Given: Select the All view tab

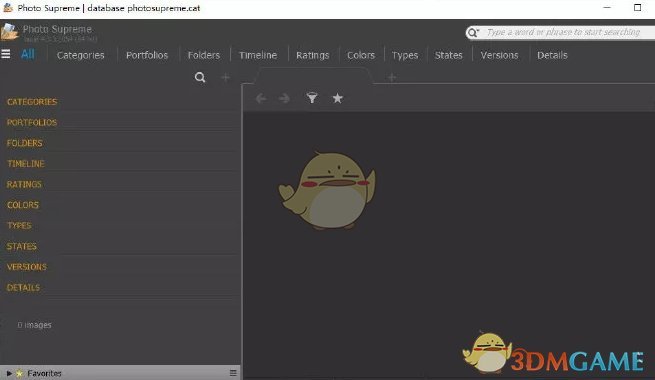Looking at the screenshot, I should [x=28, y=54].
